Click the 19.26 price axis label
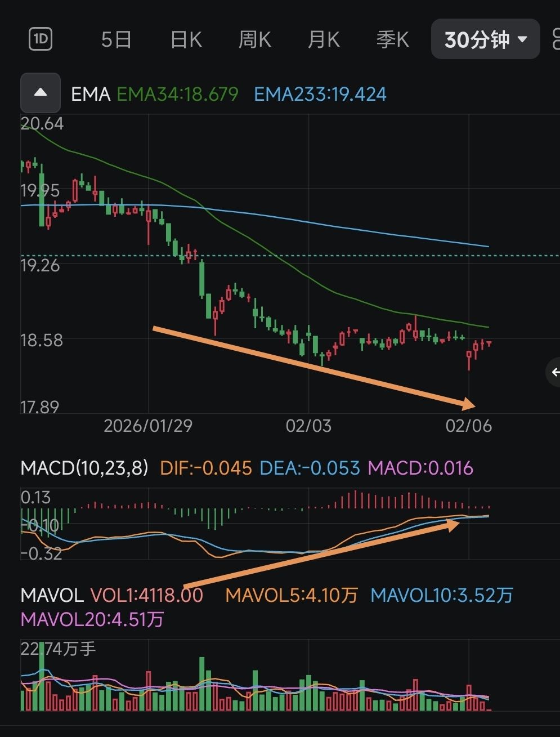Viewport: 560px width, 737px height. (40, 265)
